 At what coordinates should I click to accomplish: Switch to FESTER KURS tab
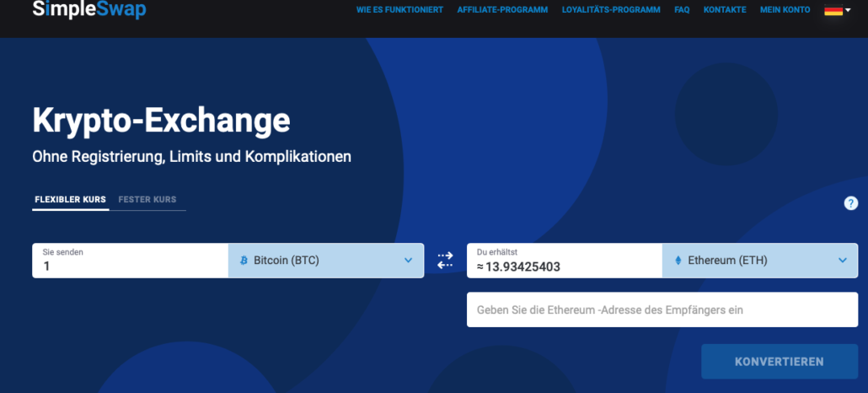147,200
